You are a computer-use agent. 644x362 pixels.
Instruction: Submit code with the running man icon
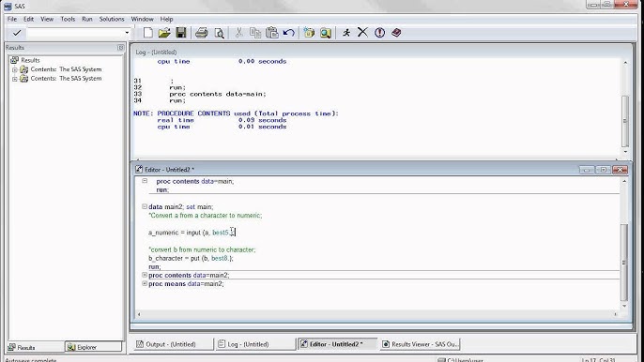(x=346, y=33)
